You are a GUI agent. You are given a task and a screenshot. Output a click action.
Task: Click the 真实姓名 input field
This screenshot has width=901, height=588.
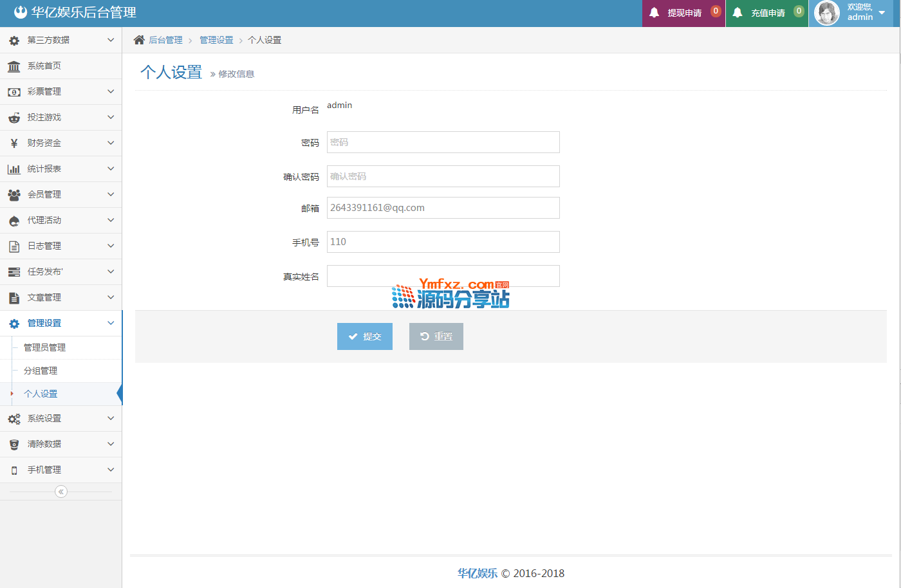[x=443, y=276]
